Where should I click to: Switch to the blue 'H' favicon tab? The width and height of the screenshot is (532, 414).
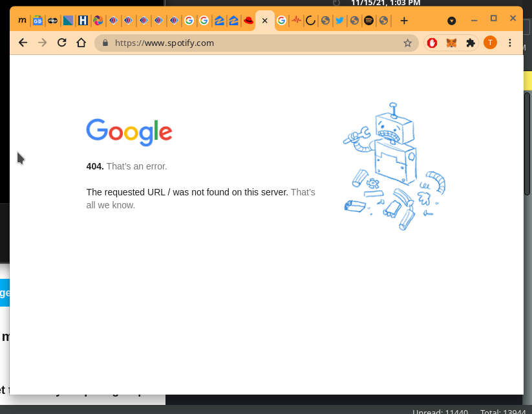[x=83, y=21]
